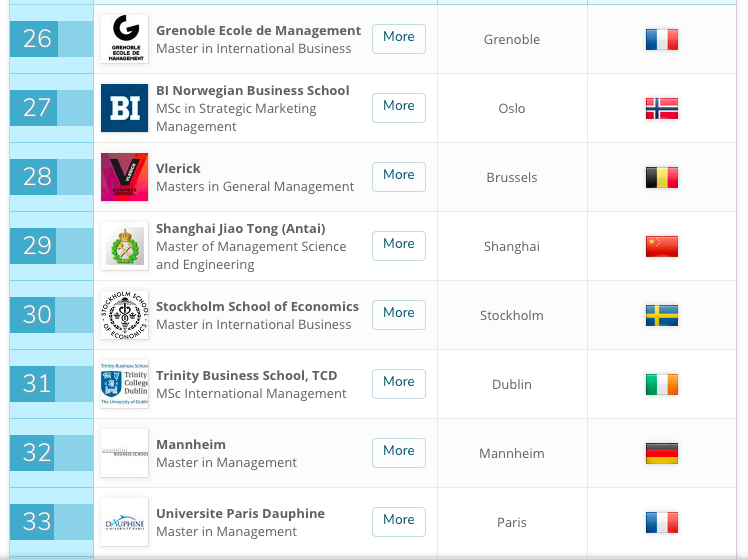Click the Sweden flag icon
This screenshot has height=559, width=748.
662,315
